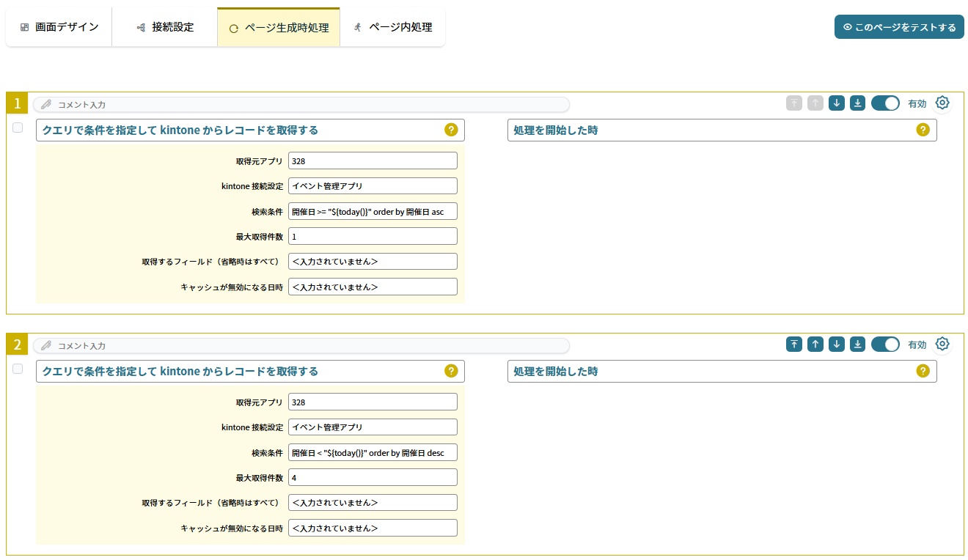Click block 2 condition 処理を開始した時
Screen dimensions: 968x560
tap(722, 371)
